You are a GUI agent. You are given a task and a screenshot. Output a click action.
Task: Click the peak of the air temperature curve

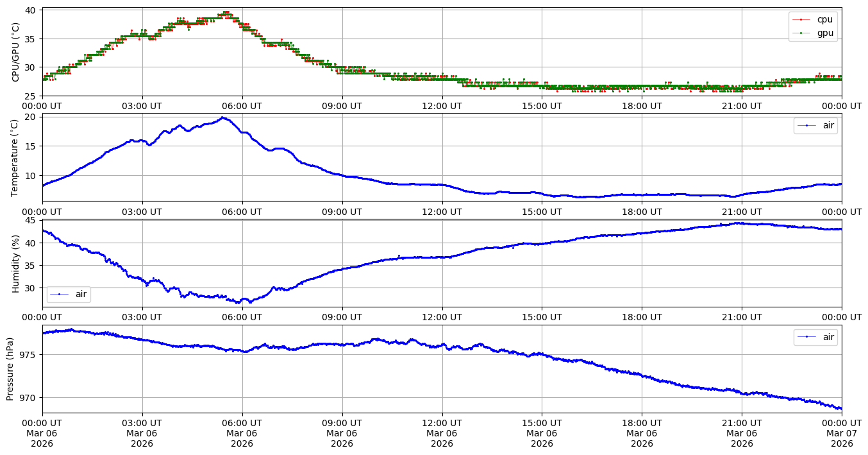222,117
